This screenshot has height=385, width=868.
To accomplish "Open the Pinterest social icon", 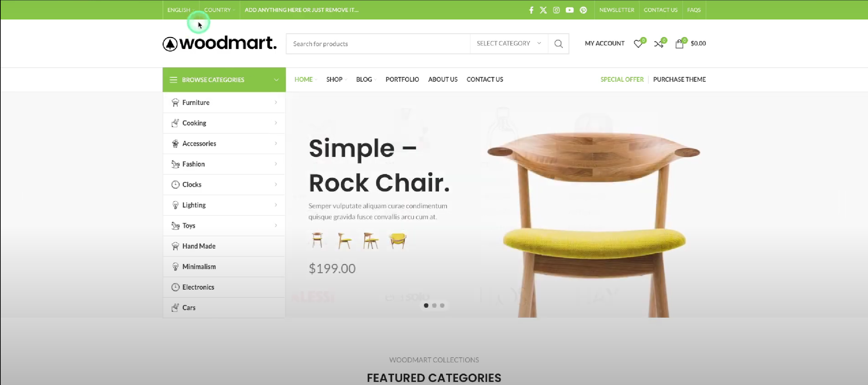I will tap(583, 10).
